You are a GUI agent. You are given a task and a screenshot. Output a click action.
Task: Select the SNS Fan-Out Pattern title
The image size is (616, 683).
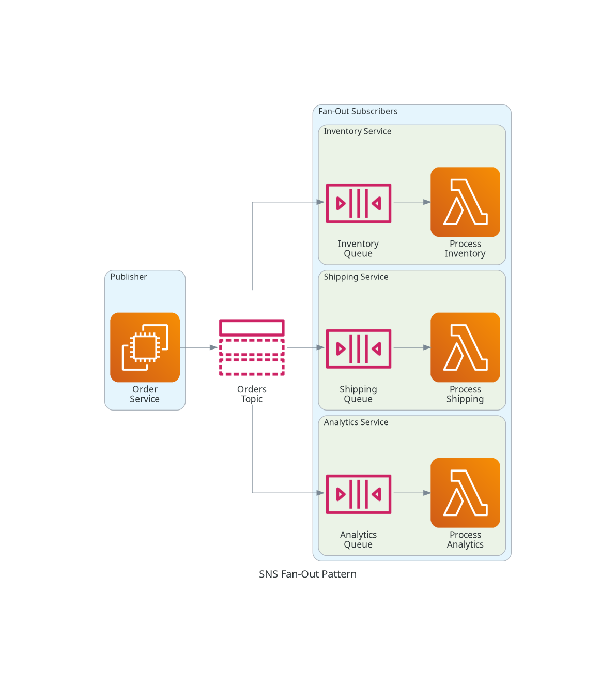click(308, 574)
